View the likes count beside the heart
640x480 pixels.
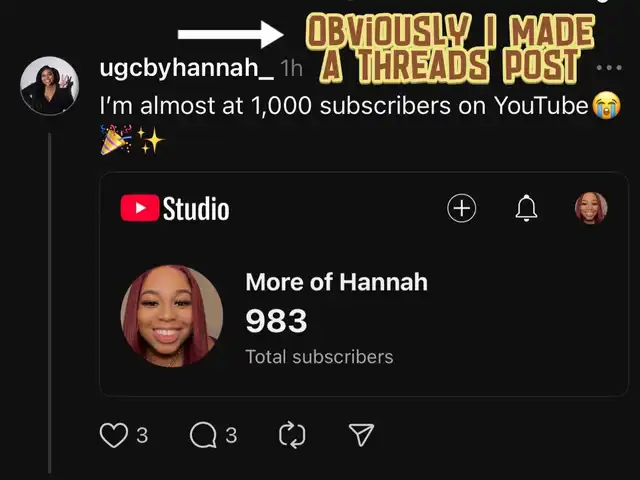tap(142, 436)
